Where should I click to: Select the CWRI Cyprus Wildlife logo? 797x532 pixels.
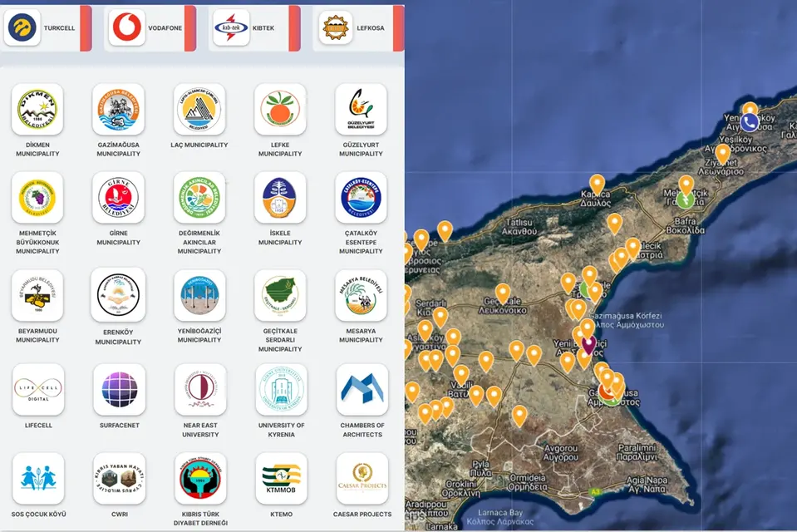point(120,479)
